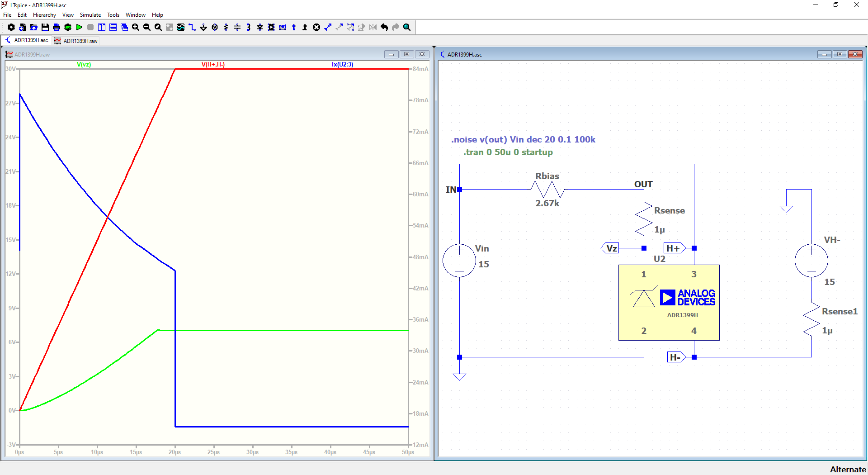868x475 pixels.
Task: Click the .tran 0 50u directive text
Action: click(508, 152)
